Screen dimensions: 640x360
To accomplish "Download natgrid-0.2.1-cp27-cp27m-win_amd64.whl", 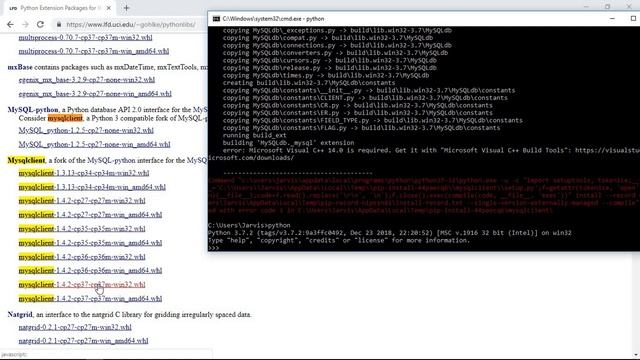I will coord(83,341).
